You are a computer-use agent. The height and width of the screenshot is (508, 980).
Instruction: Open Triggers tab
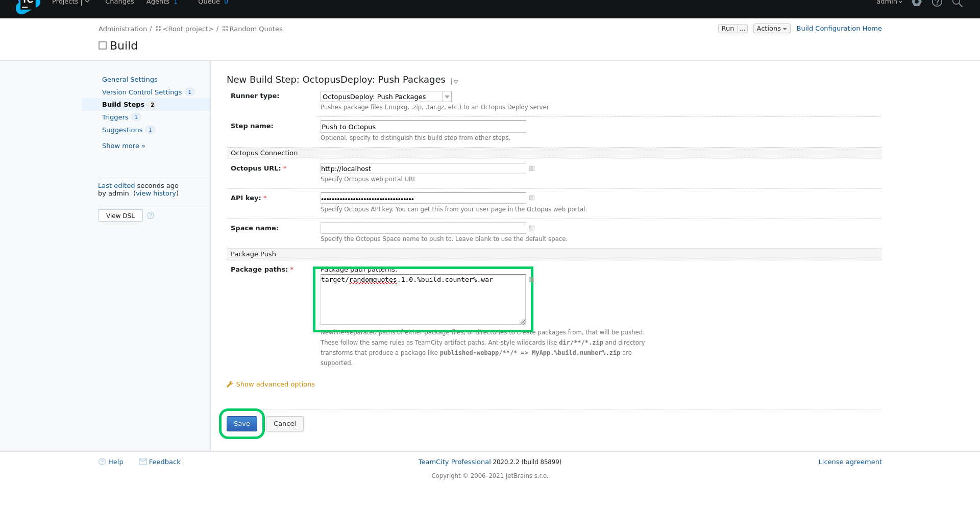point(115,117)
